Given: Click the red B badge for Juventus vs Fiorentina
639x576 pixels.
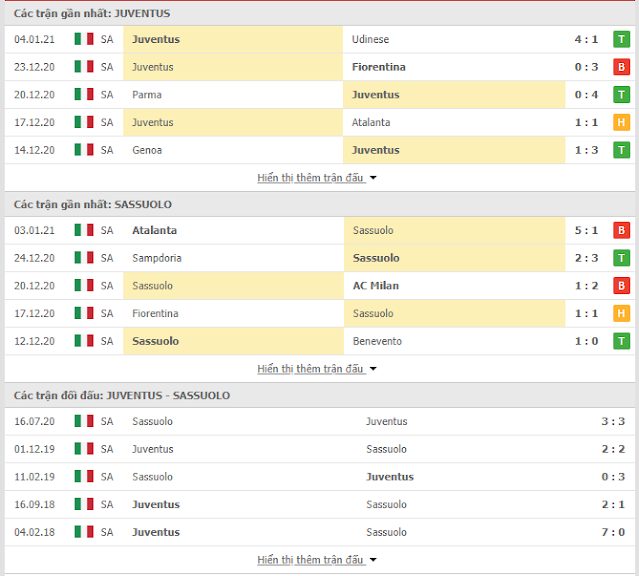Looking at the screenshot, I should pos(621,67).
